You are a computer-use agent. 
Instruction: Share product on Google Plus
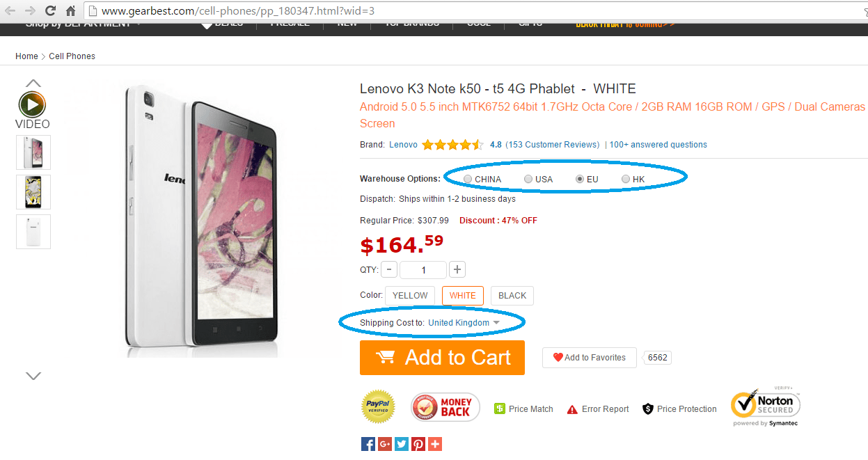point(385,444)
